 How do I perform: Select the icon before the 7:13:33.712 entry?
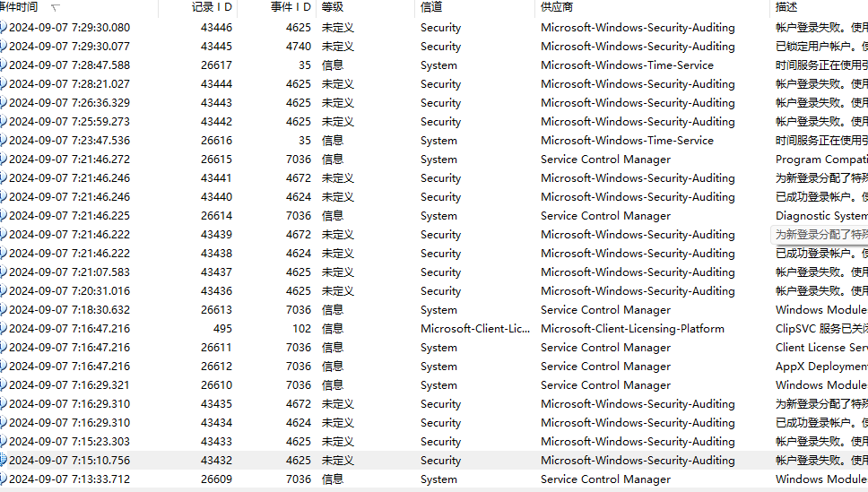pyautogui.click(x=4, y=479)
